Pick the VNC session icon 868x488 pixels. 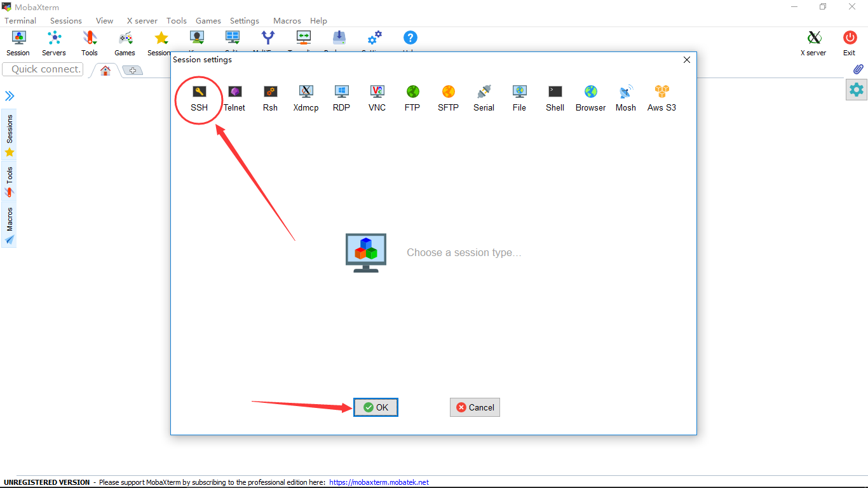point(377,98)
